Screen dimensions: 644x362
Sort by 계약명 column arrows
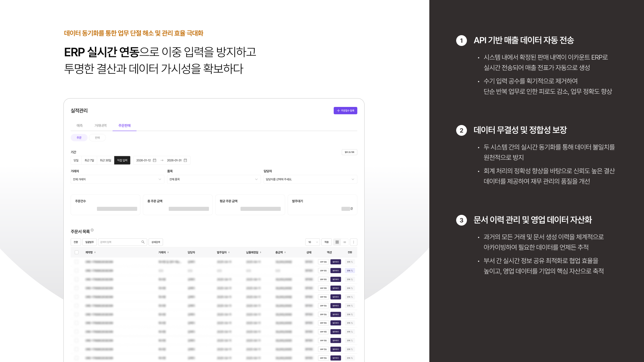(95, 252)
